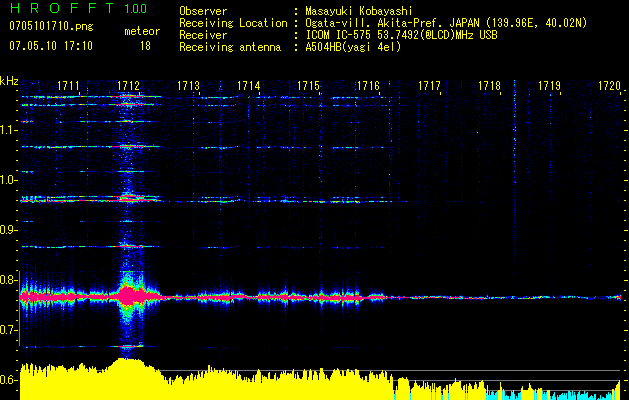Select the filename 0705101710.png
This screenshot has width=629, height=400.
[x=51, y=27]
